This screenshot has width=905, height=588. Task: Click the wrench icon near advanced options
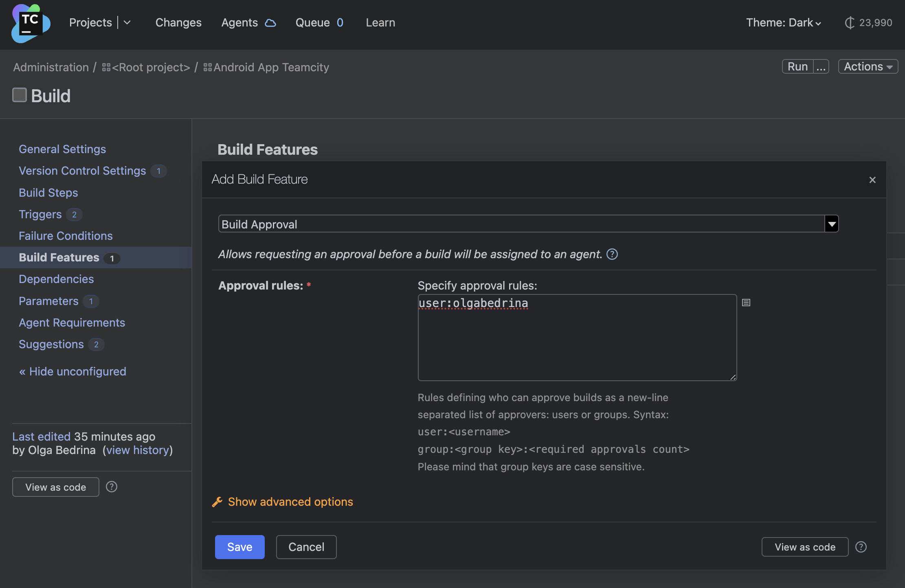pyautogui.click(x=217, y=502)
